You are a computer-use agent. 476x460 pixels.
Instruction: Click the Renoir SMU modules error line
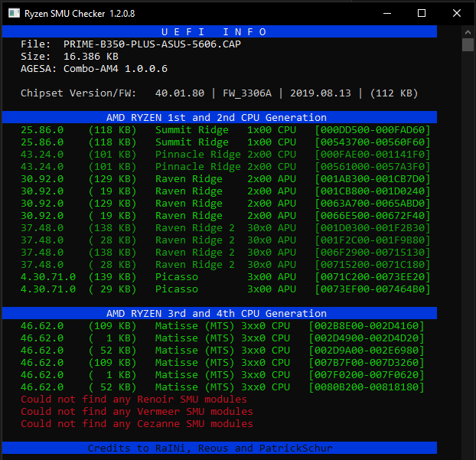[x=134, y=400]
